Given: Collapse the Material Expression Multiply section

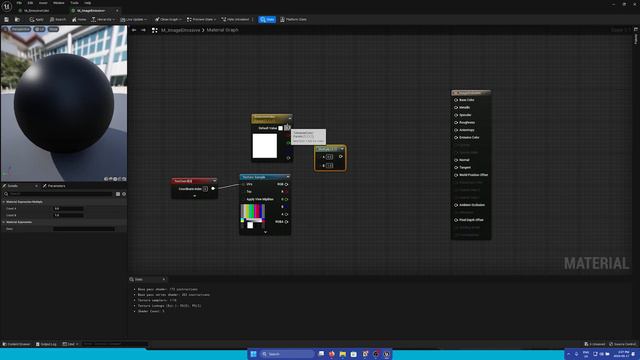Looking at the screenshot, I should (4, 202).
